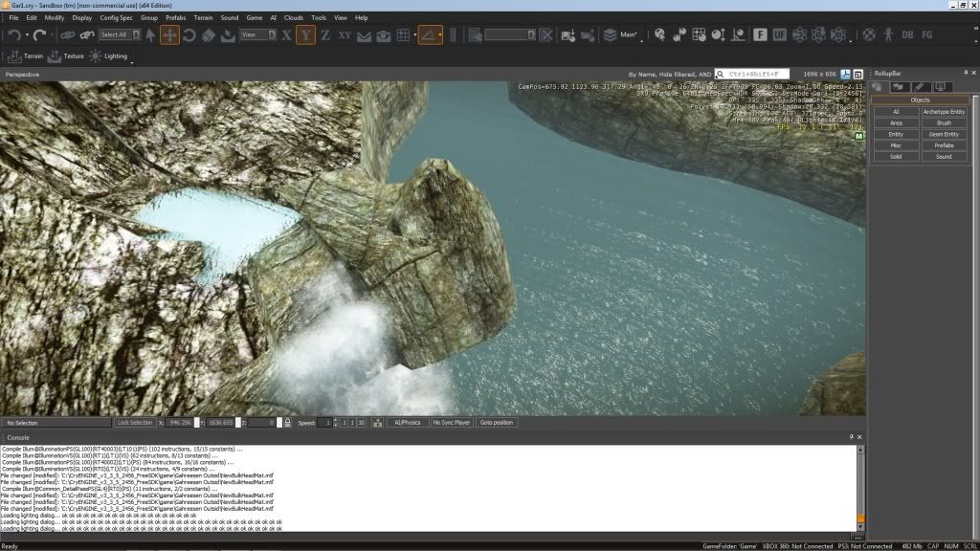Image resolution: width=980 pixels, height=551 pixels.
Task: Activate the Scale tool
Action: tap(209, 35)
